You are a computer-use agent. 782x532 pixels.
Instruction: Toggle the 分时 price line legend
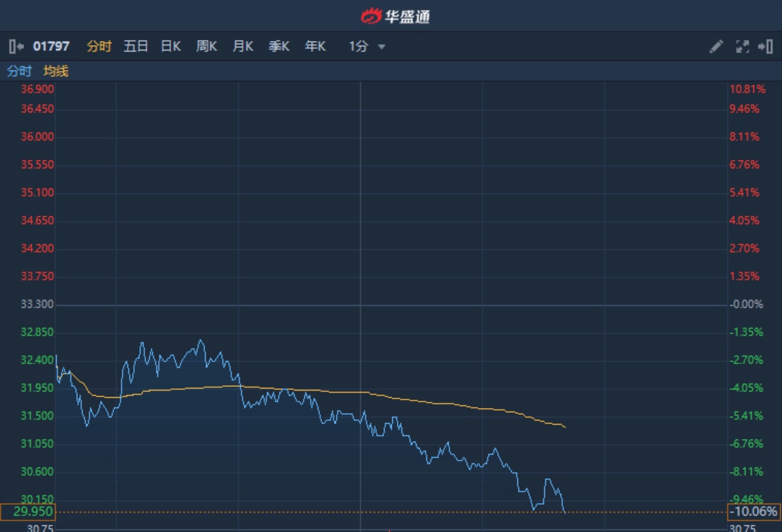pos(19,71)
